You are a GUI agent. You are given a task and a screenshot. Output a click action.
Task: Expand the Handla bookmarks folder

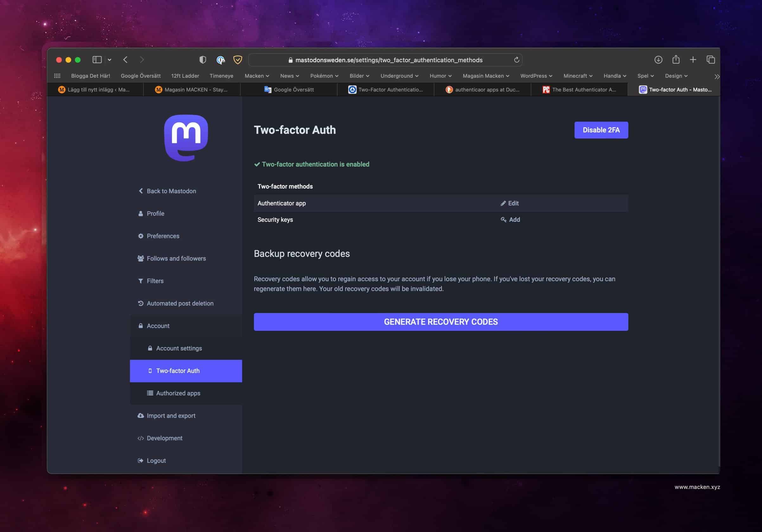point(615,76)
